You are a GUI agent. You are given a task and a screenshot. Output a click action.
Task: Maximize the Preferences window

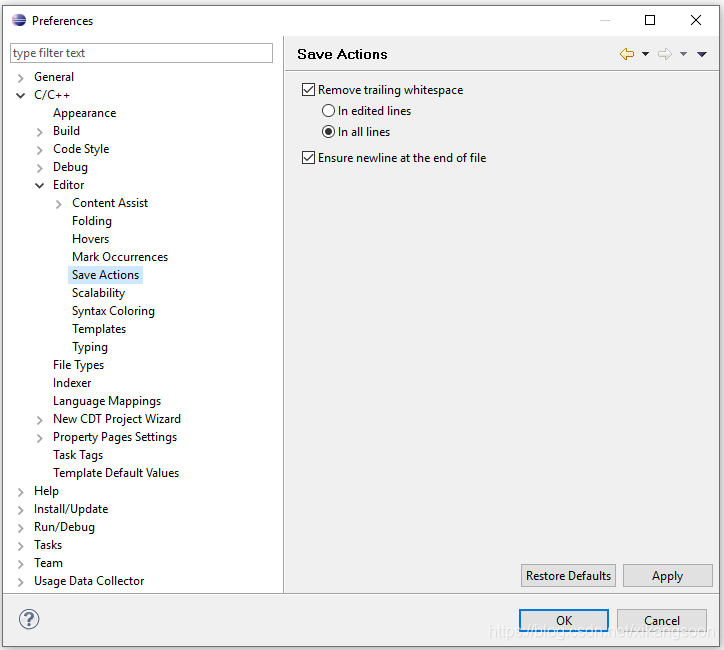650,20
